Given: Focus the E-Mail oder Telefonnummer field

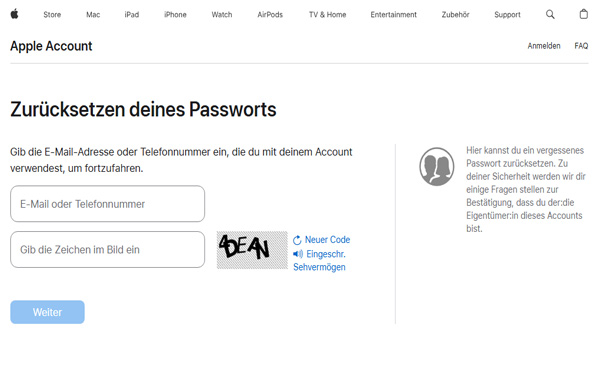Looking at the screenshot, I should 108,204.
